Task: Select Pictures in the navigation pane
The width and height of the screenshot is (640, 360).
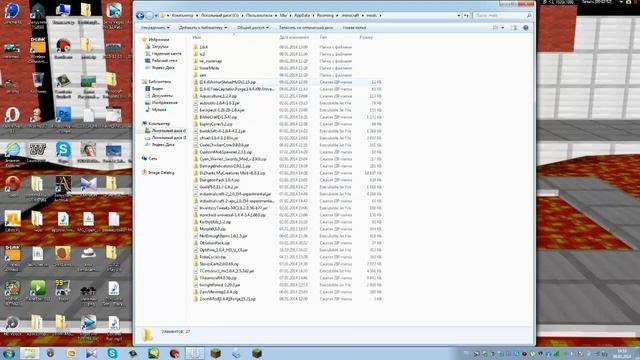Action: click(161, 102)
